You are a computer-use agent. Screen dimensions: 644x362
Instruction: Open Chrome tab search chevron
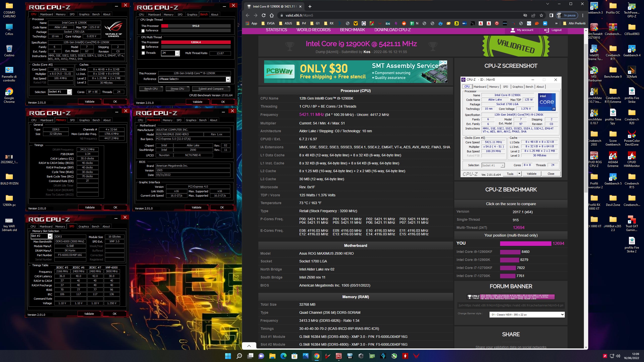pos(547,4)
